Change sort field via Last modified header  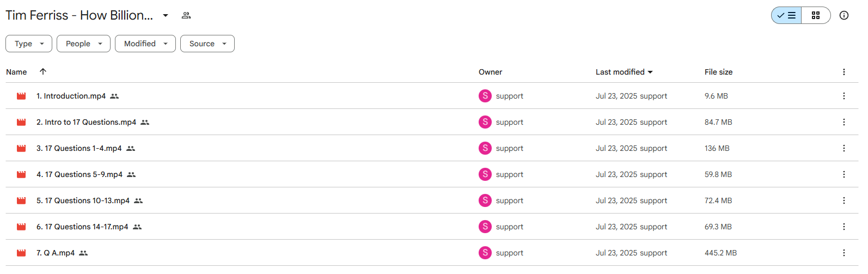624,72
